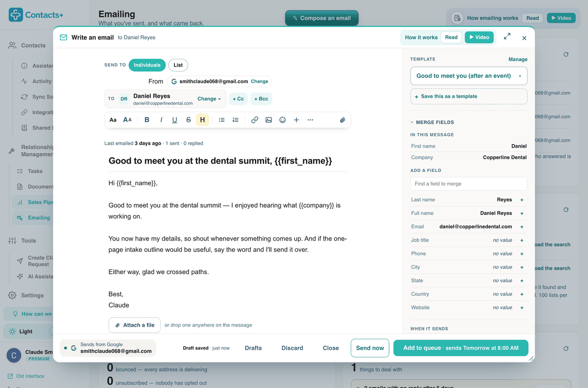This screenshot has width=588, height=388.
Task: Add Phone merge field
Action: coord(522,254)
